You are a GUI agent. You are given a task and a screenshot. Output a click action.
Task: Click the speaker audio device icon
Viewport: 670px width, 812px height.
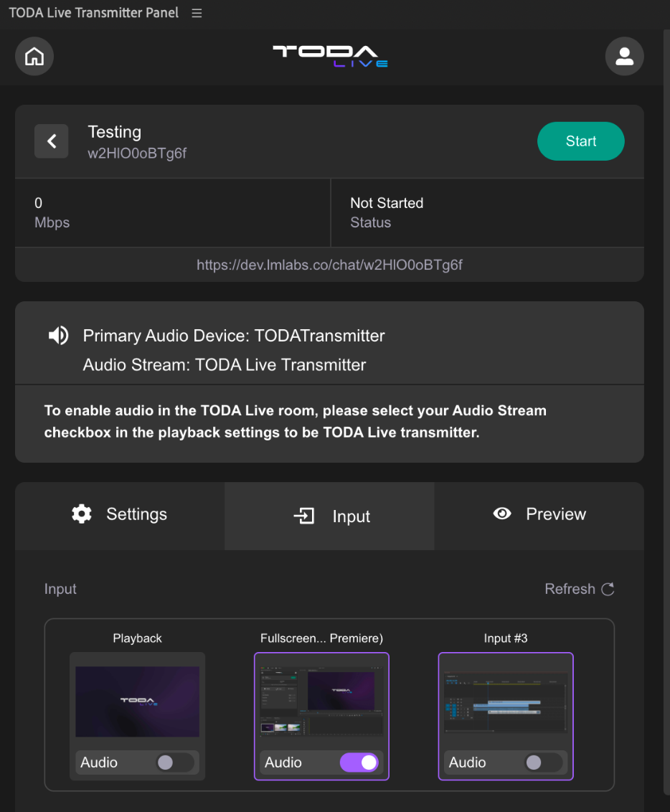(x=59, y=336)
